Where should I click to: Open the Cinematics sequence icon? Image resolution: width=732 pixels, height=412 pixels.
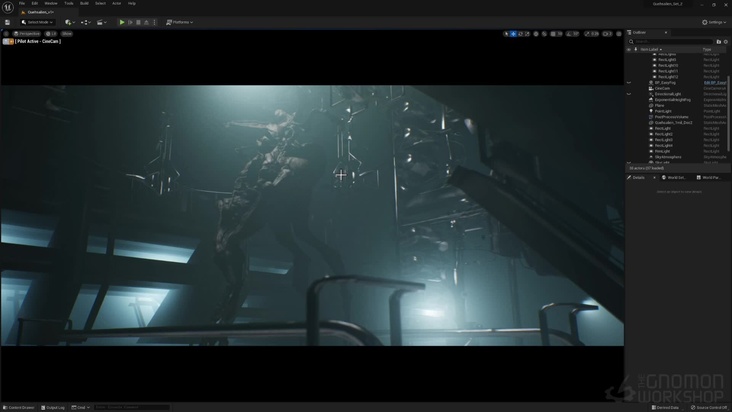coord(101,22)
